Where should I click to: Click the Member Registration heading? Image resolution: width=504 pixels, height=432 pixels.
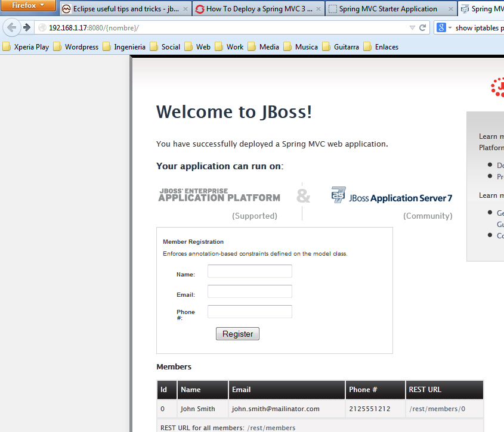pyautogui.click(x=193, y=241)
